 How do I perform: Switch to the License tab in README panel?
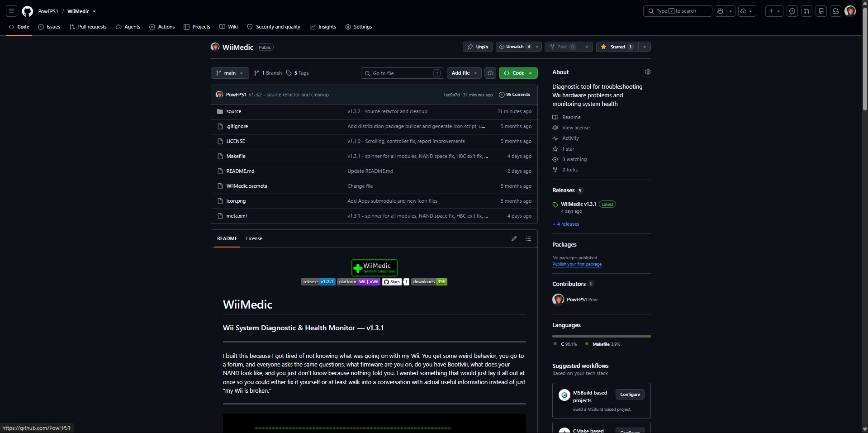(x=254, y=238)
